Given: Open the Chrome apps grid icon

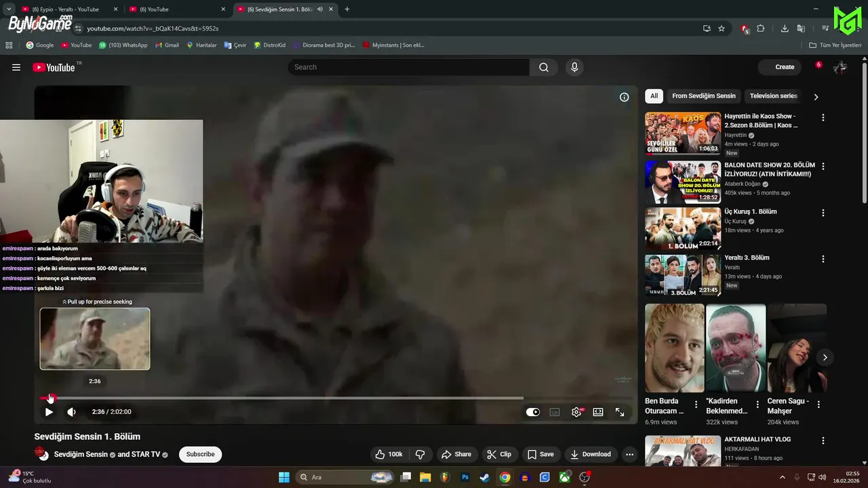Looking at the screenshot, I should [9, 45].
